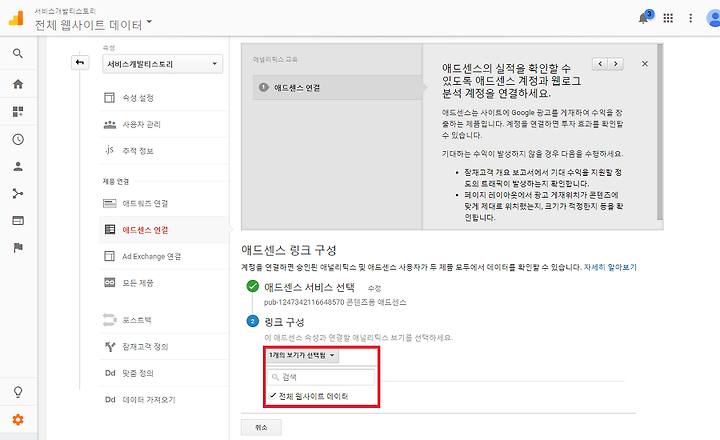Click the 취소 button
The width and height of the screenshot is (720, 440).
(x=261, y=427)
